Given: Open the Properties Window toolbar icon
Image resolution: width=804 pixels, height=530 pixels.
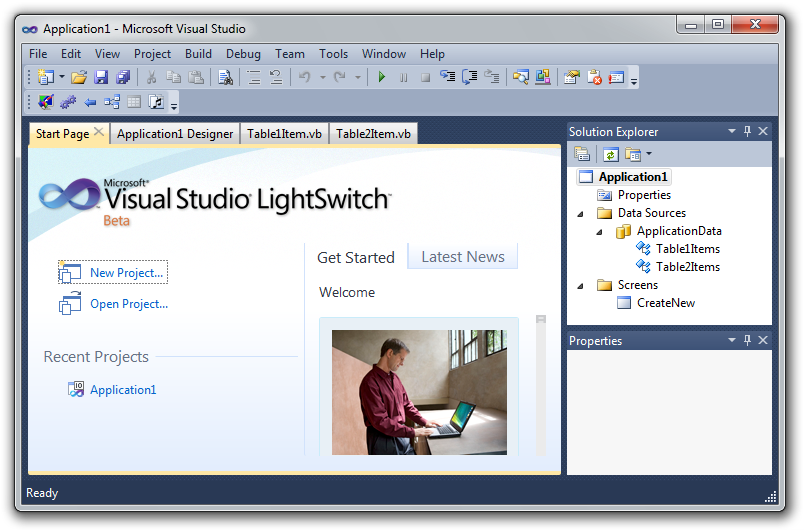Looking at the screenshot, I should [x=571, y=77].
